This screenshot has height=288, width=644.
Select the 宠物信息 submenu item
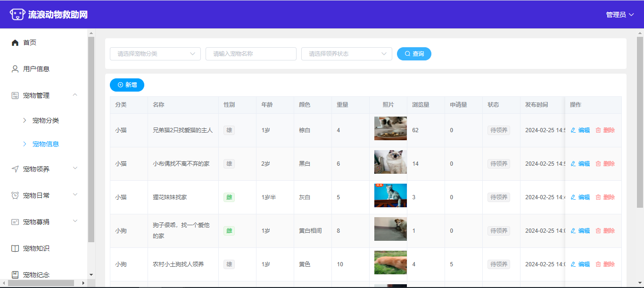point(46,144)
